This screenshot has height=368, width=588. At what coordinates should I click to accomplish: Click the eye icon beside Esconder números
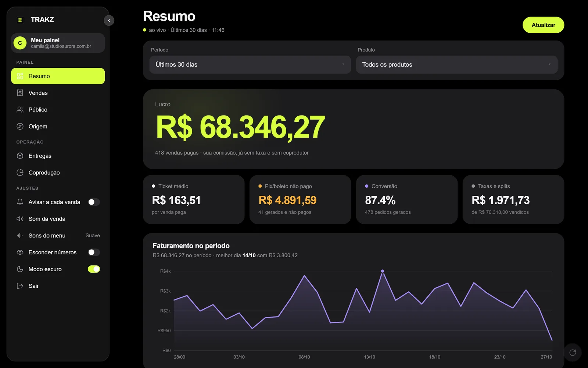pyautogui.click(x=20, y=252)
